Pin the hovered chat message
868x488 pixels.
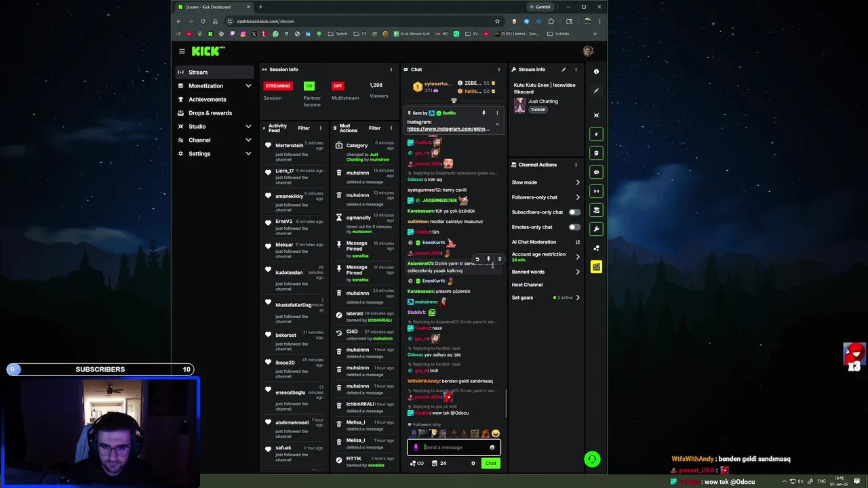tap(488, 259)
